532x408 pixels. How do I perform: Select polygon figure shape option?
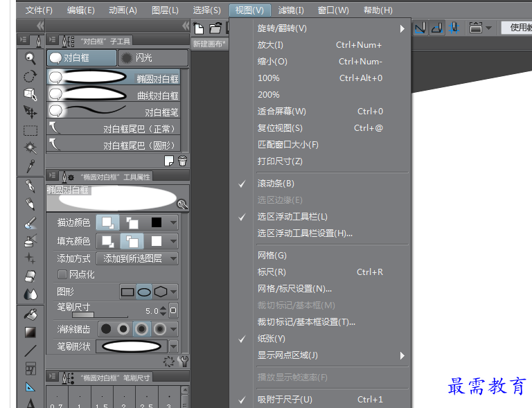point(160,292)
